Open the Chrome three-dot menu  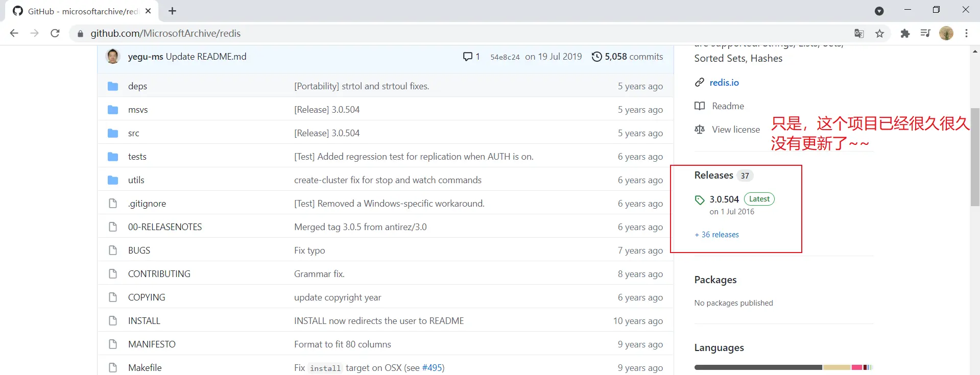click(x=966, y=34)
